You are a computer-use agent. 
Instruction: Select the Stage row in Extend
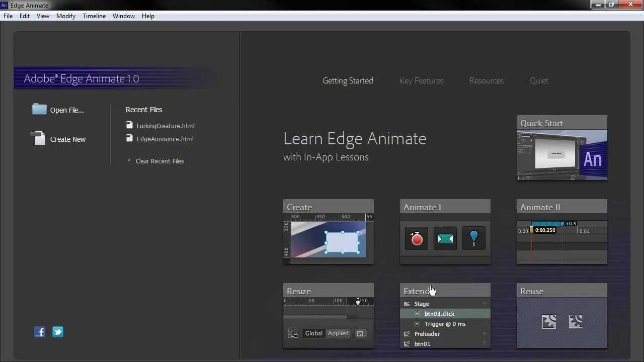pos(445,304)
